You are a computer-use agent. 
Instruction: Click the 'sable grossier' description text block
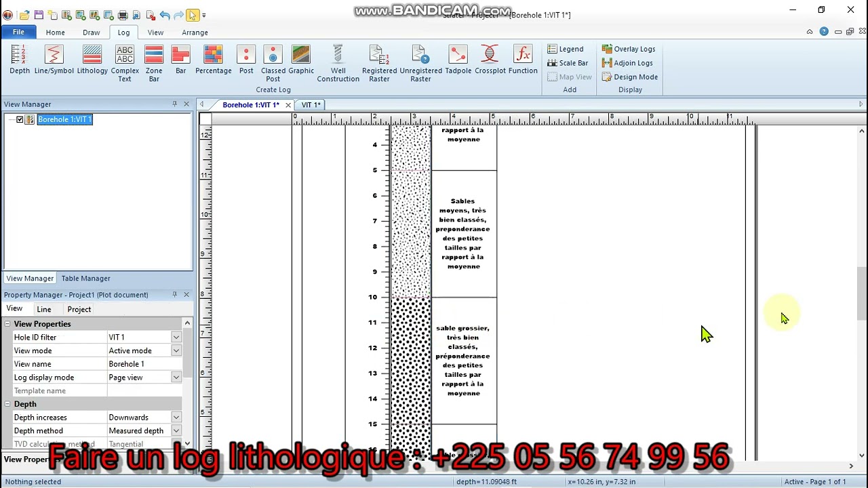click(x=464, y=361)
